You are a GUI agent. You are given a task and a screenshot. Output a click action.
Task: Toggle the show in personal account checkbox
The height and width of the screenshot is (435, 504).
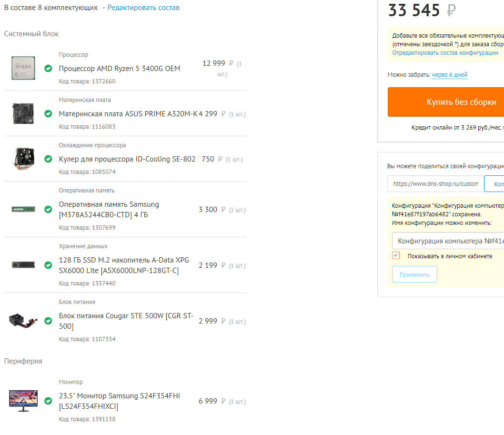click(396, 256)
